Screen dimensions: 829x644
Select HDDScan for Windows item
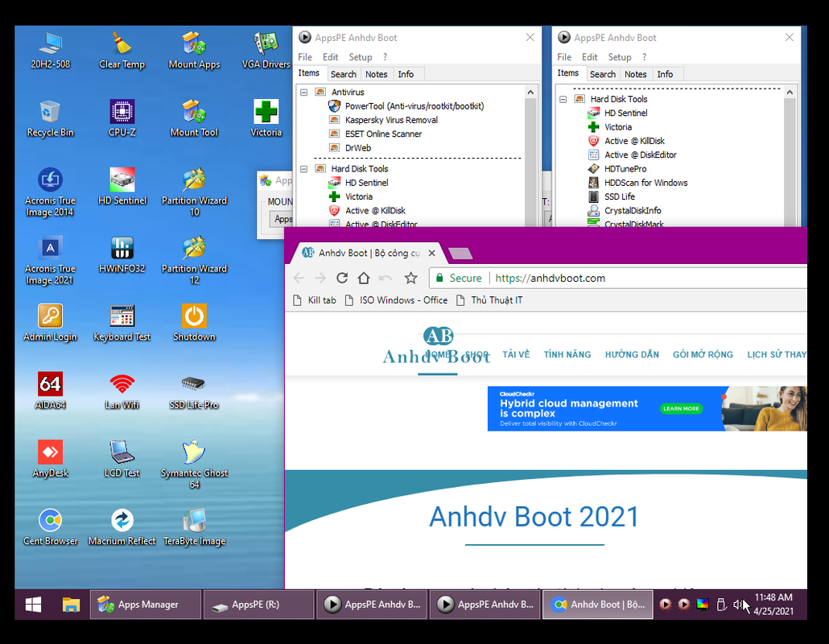point(646,183)
